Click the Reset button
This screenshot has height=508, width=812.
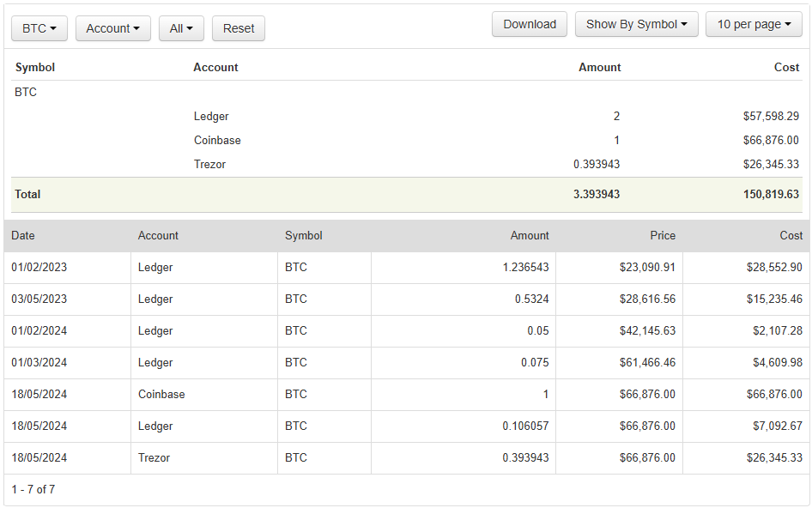coord(239,28)
